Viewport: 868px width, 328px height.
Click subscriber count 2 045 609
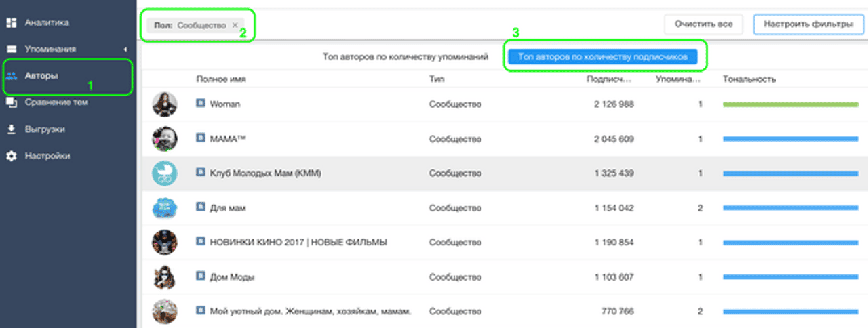coord(612,138)
